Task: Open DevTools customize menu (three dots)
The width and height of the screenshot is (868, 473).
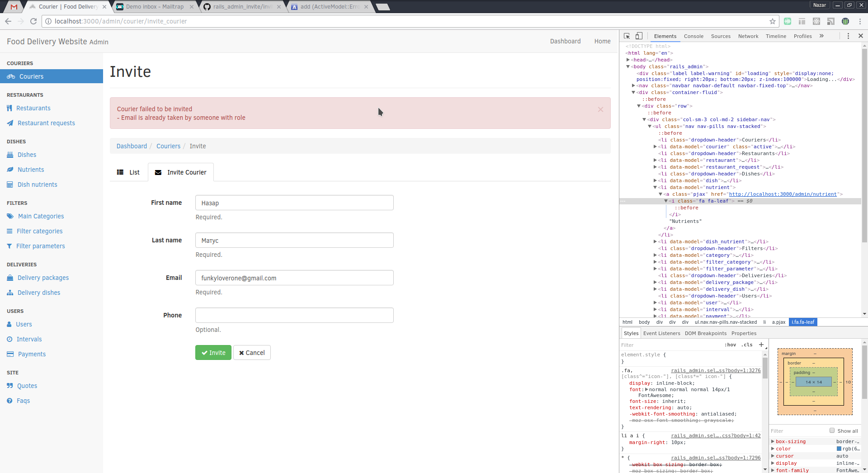Action: click(848, 36)
